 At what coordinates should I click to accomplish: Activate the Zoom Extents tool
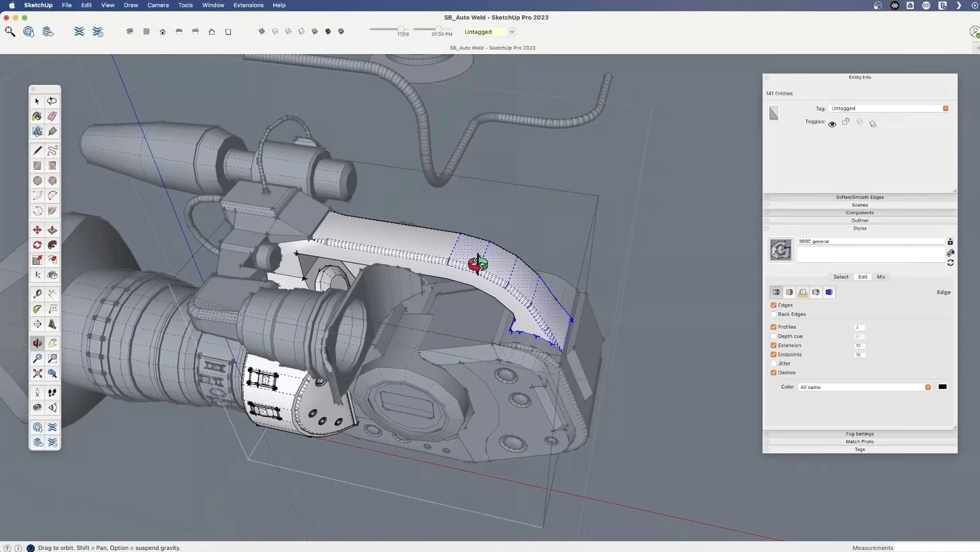(x=37, y=373)
